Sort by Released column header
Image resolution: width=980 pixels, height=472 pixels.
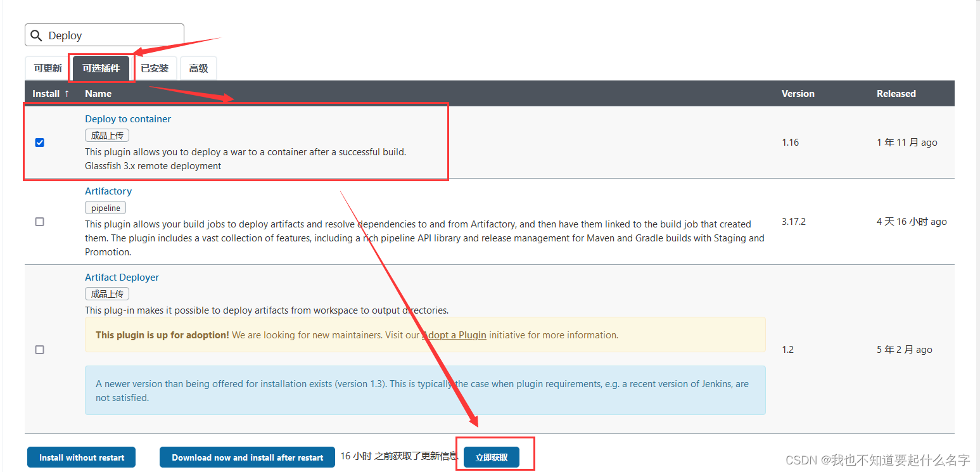click(896, 94)
